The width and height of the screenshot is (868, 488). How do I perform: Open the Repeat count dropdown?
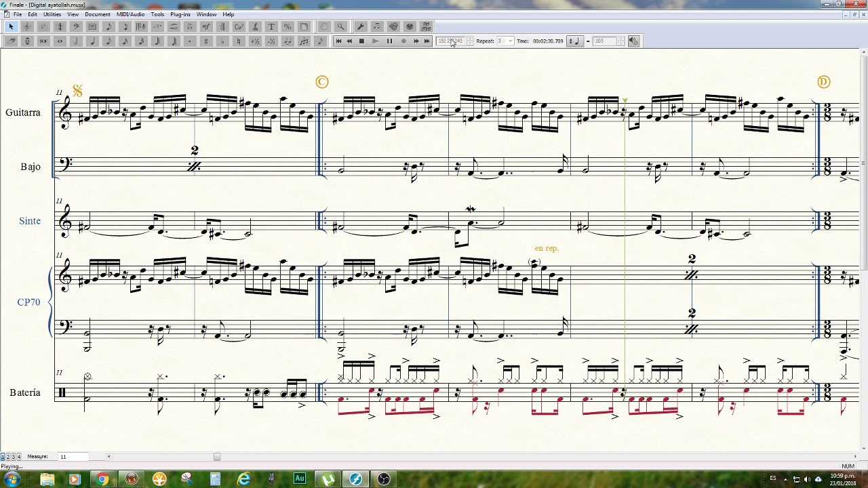click(x=510, y=41)
